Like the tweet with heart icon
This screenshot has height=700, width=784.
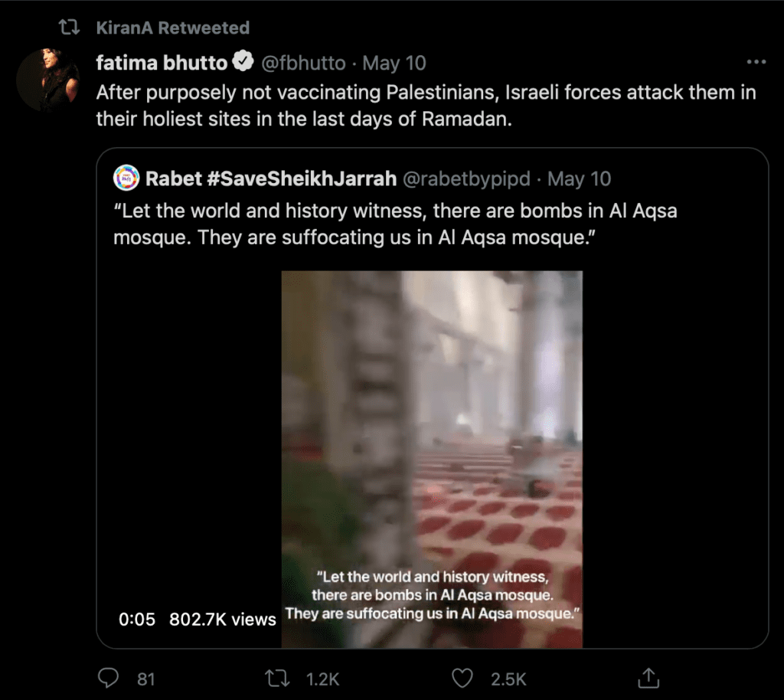pos(462,679)
